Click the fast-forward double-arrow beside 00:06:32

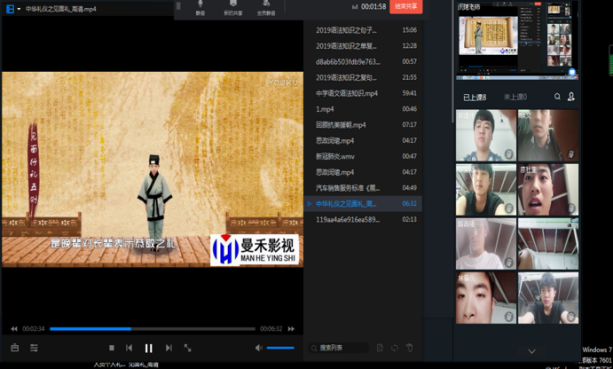291,329
